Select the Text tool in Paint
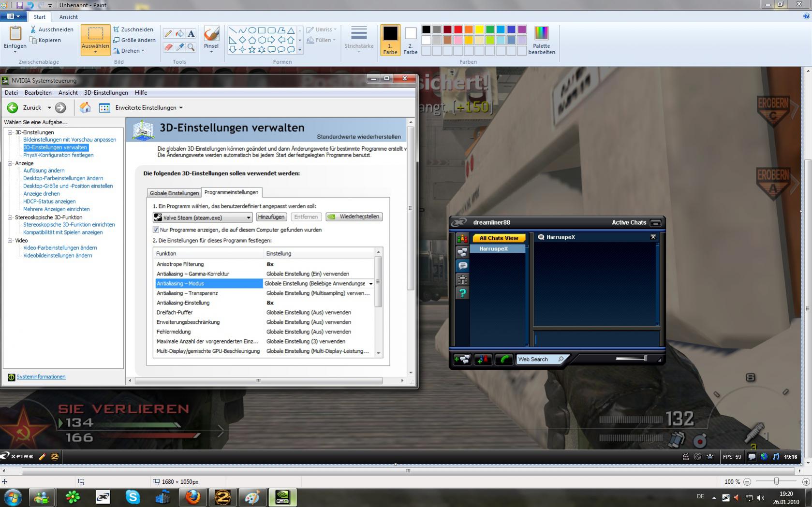Viewport: 812px width, 507px height. click(191, 33)
